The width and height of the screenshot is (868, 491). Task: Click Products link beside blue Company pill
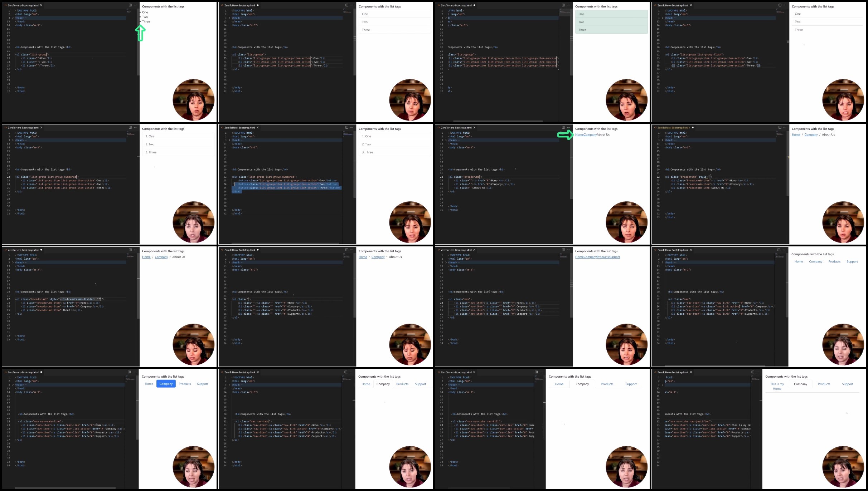[x=185, y=384]
